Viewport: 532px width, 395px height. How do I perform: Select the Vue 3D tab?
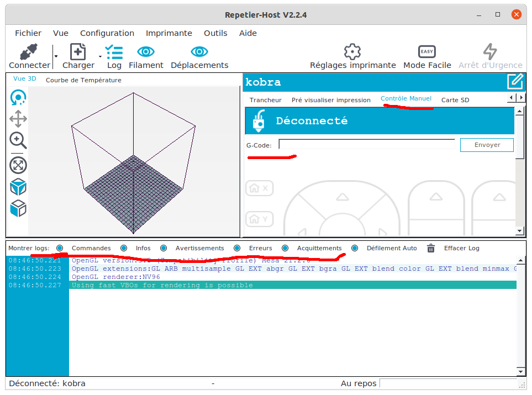(x=25, y=79)
